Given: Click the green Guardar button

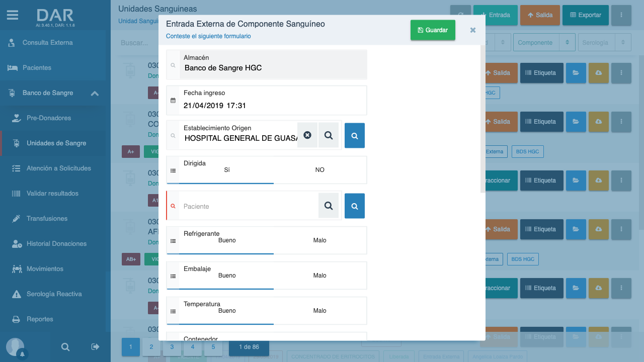Looking at the screenshot, I should tap(433, 30).
